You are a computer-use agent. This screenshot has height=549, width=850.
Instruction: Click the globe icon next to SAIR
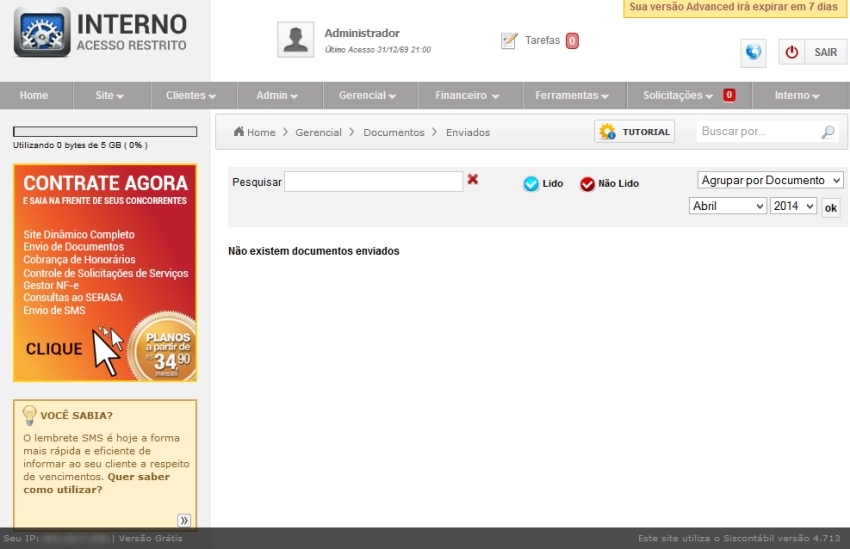click(753, 52)
